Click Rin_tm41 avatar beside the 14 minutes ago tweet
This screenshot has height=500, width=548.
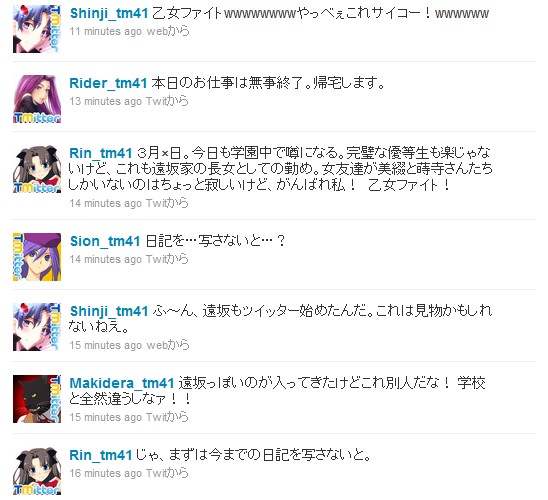coord(37,169)
